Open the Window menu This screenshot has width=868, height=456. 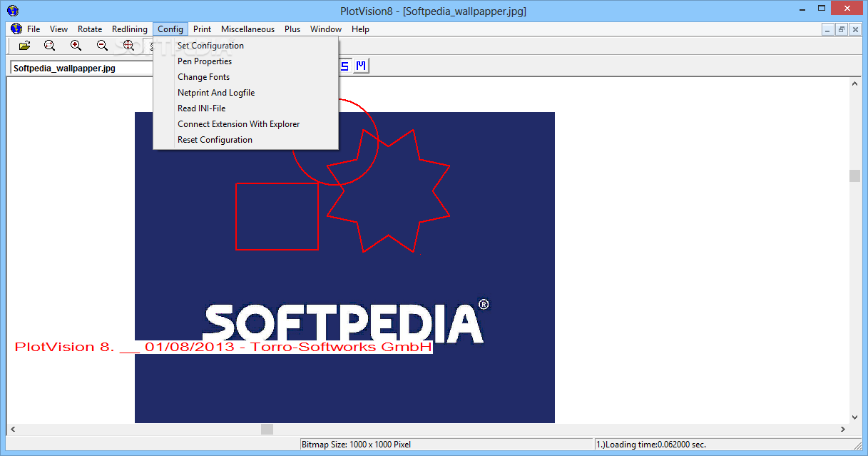pos(326,29)
